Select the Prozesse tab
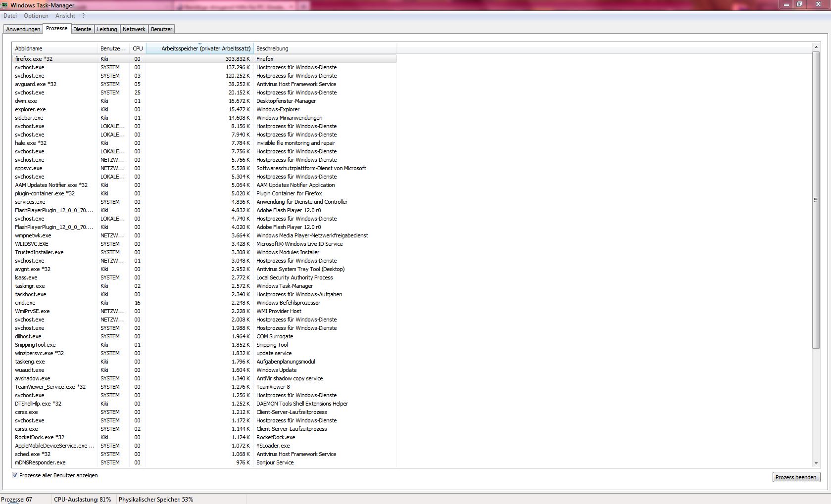This screenshot has height=504, width=831. click(x=57, y=29)
